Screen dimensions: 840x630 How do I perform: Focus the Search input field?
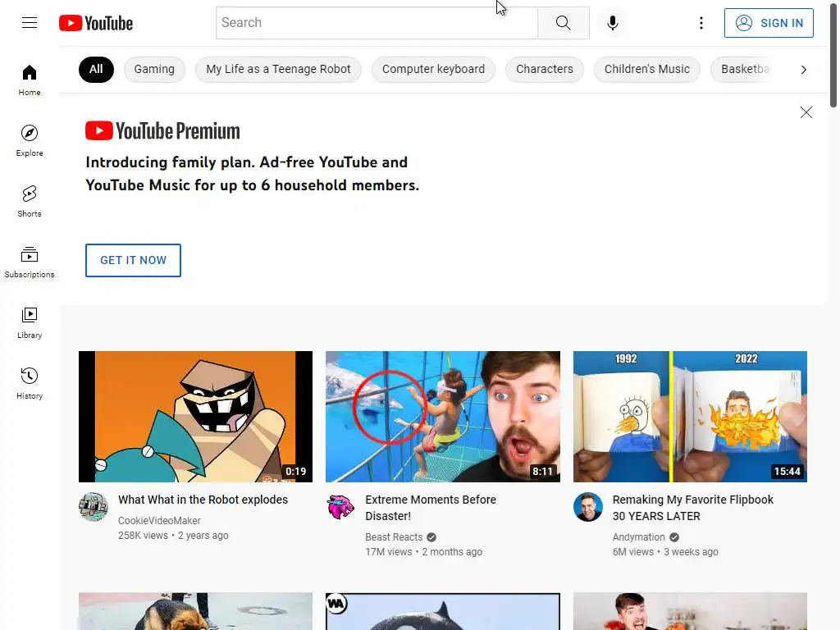coord(377,22)
